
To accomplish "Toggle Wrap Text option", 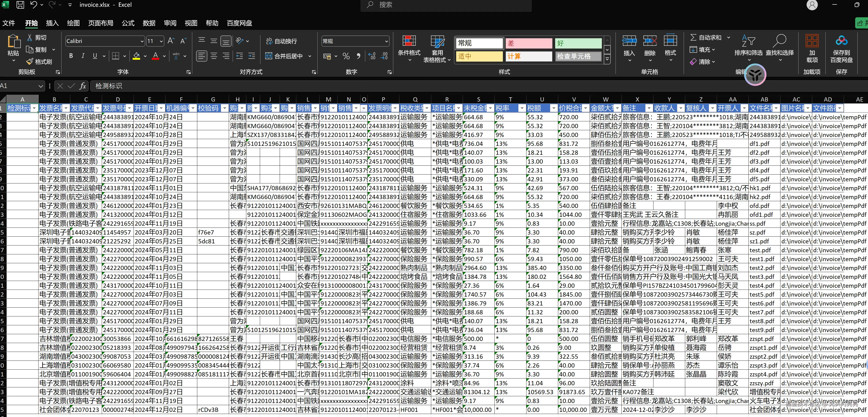I will click(281, 41).
